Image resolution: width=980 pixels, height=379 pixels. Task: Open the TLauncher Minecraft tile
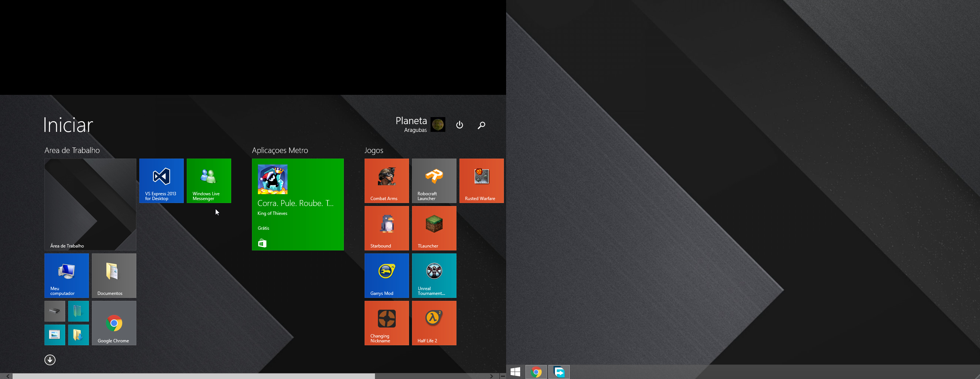pos(434,228)
